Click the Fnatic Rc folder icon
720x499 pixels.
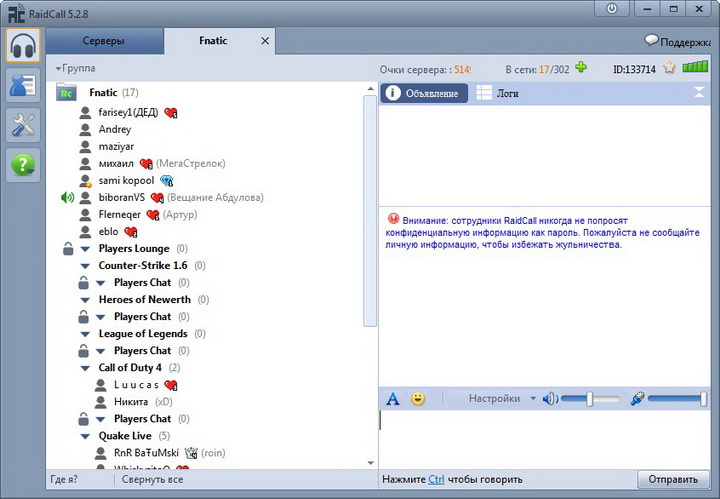coord(67,92)
